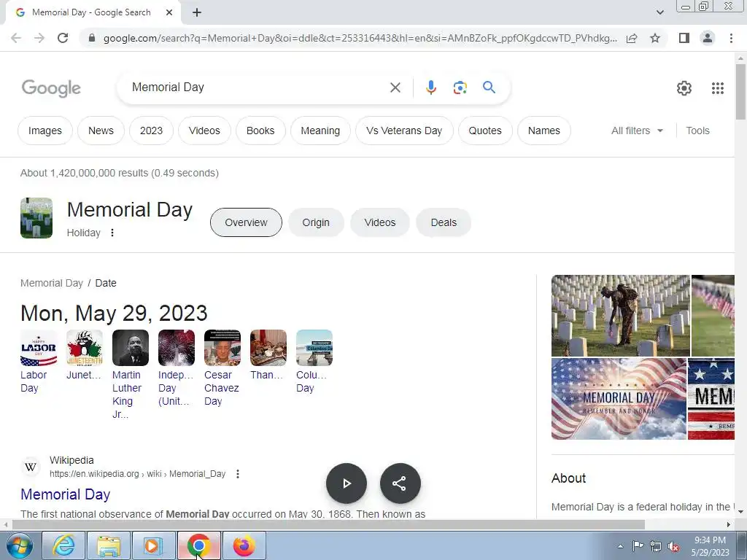Open Firefox from taskbar
This screenshot has width=747, height=560.
pyautogui.click(x=244, y=545)
